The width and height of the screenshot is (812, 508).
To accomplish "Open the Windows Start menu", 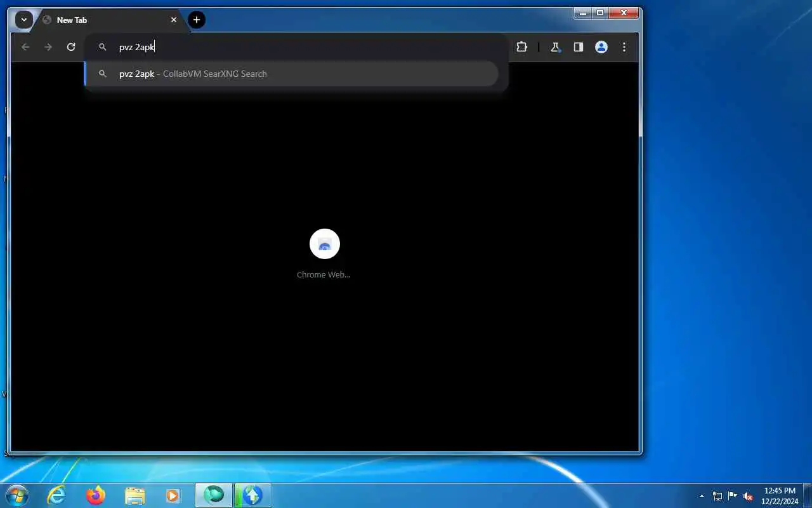I will click(x=16, y=495).
